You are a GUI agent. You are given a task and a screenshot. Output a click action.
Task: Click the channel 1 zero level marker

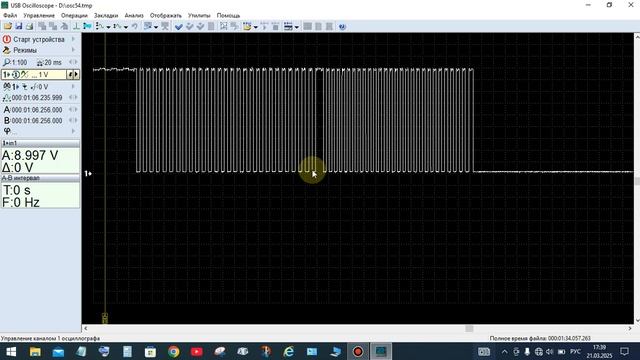[88, 173]
